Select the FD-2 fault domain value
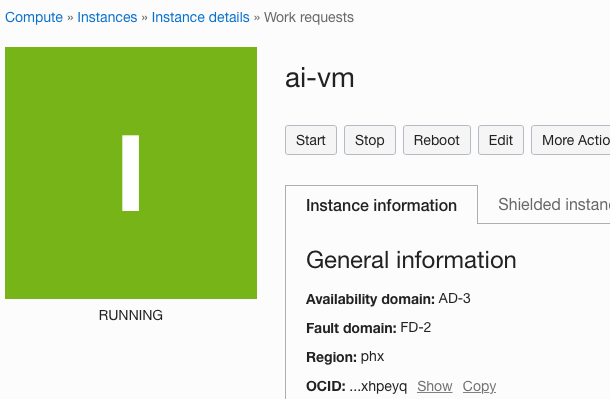 (x=415, y=327)
